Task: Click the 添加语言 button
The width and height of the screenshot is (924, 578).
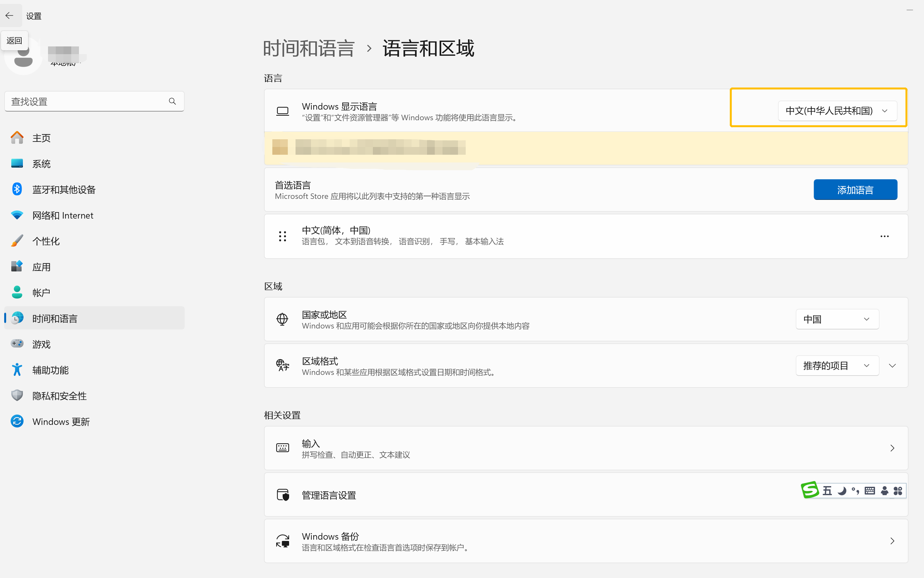Action: [855, 190]
